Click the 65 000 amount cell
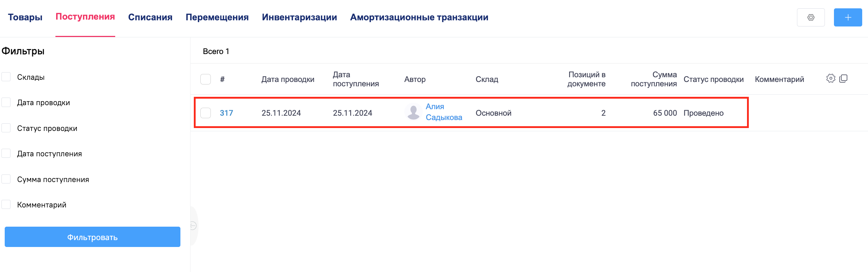868x272 pixels. pyautogui.click(x=665, y=113)
